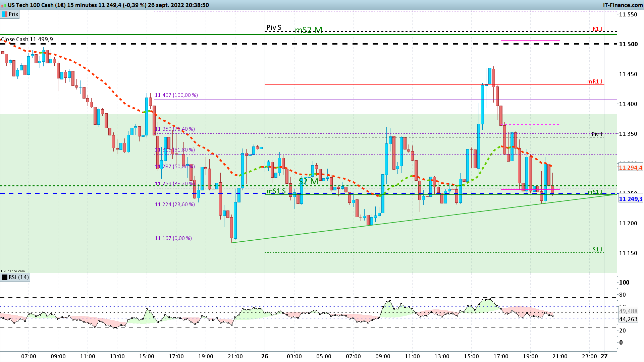644x362 pixels.
Task: Click the Piv S pivot label
Action: point(274,27)
